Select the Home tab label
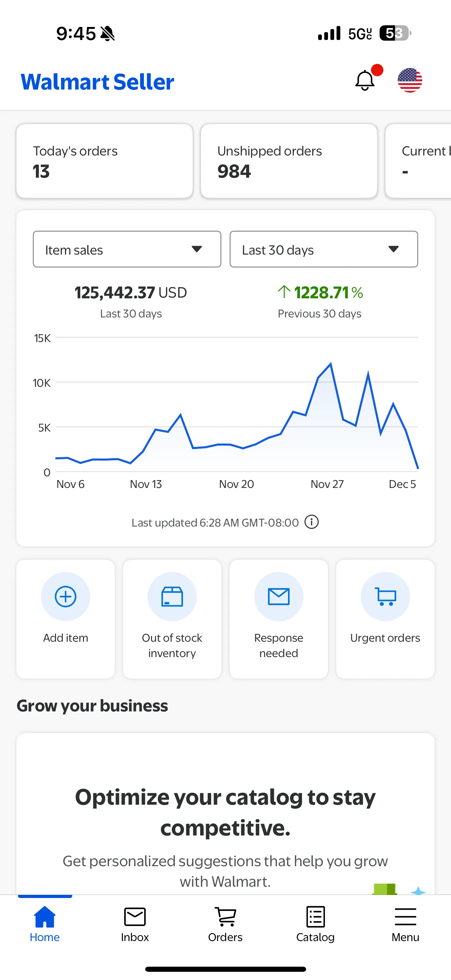Image resolution: width=451 pixels, height=980 pixels. coord(45,937)
